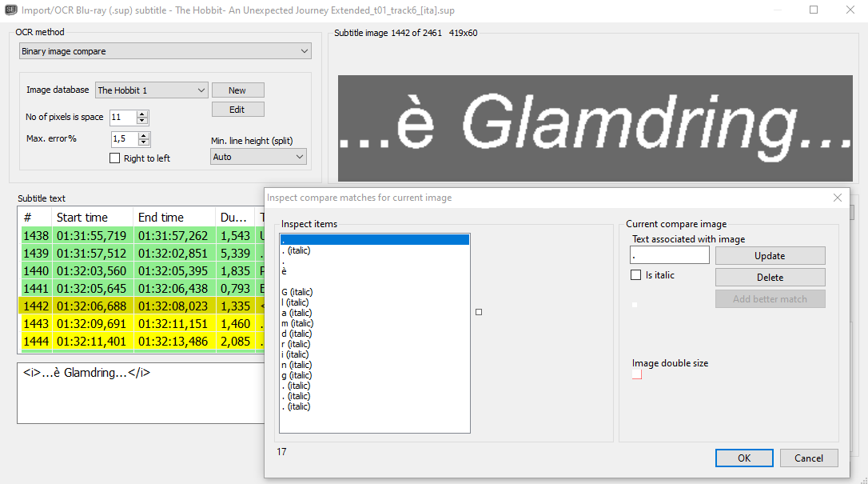
Task: Toggle the 'Image double size' checkbox
Action: [x=637, y=374]
